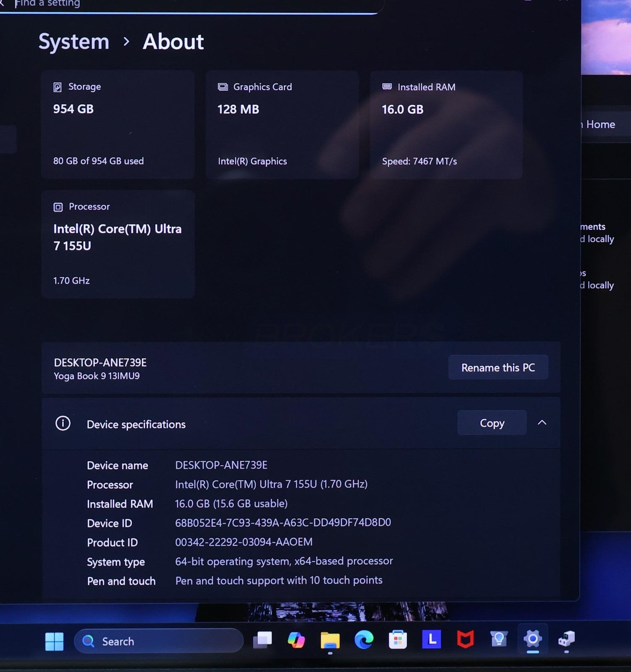Open File Explorer from the taskbar
The width and height of the screenshot is (631, 672).
pyautogui.click(x=330, y=640)
